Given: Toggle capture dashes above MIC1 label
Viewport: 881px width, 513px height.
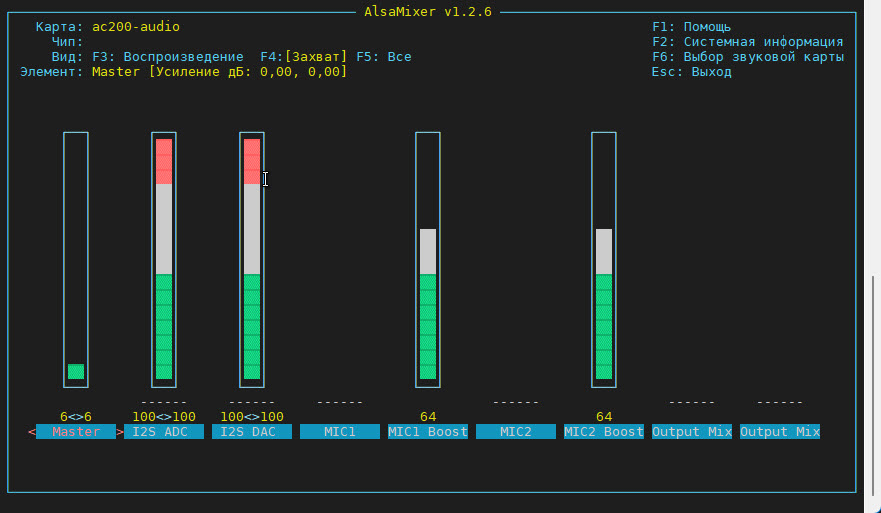Looking at the screenshot, I should [340, 402].
